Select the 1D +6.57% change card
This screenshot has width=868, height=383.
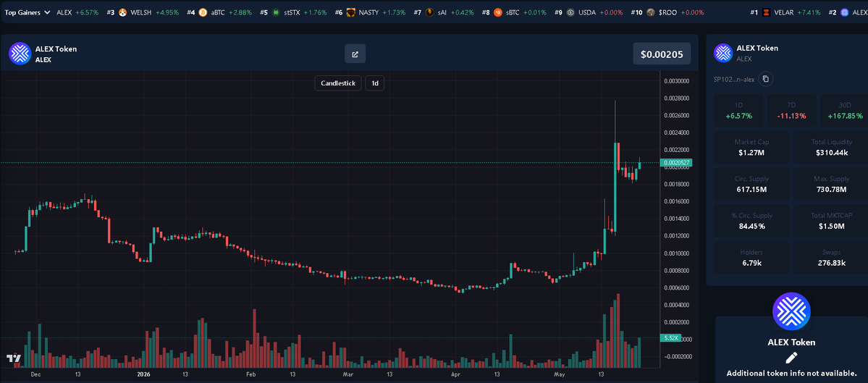(x=738, y=111)
